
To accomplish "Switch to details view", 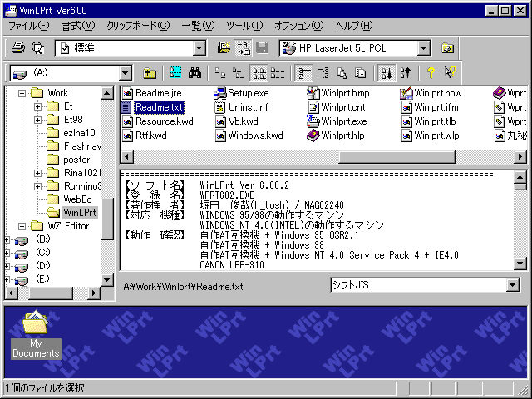I will click(x=278, y=72).
